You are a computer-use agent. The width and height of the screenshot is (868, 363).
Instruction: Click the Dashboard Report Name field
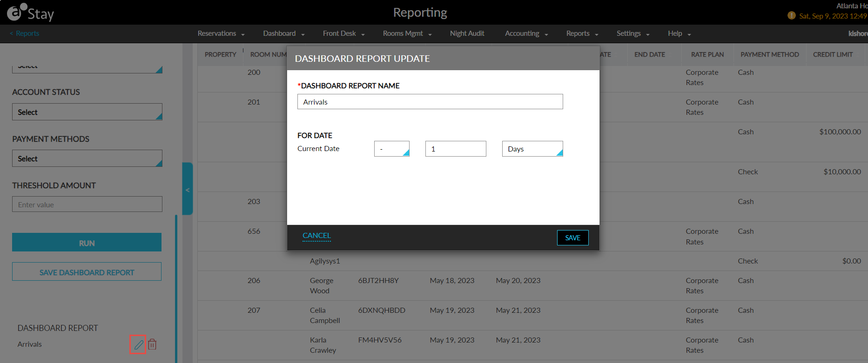430,102
